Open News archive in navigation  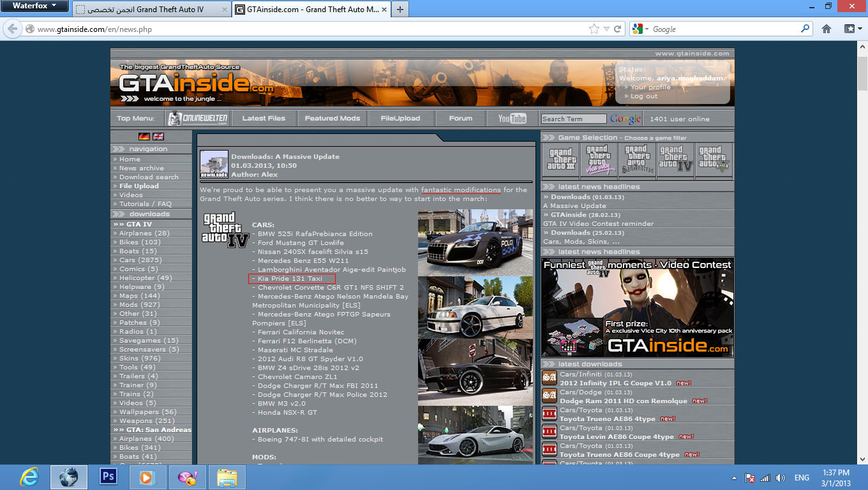(x=142, y=168)
